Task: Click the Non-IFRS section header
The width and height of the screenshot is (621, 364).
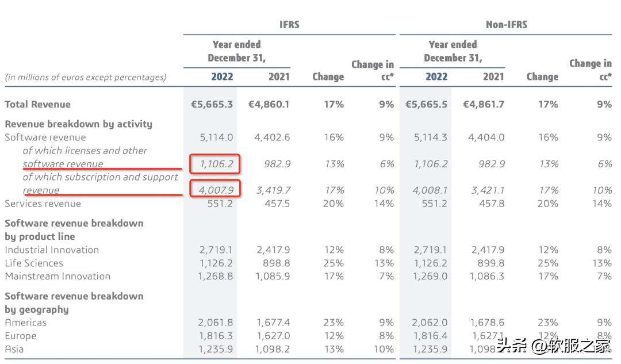Action: coord(506,25)
